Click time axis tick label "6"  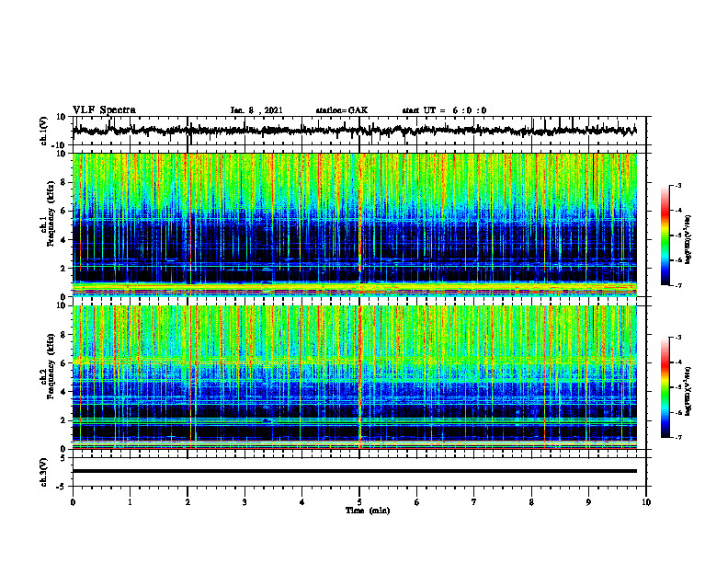pos(417,502)
